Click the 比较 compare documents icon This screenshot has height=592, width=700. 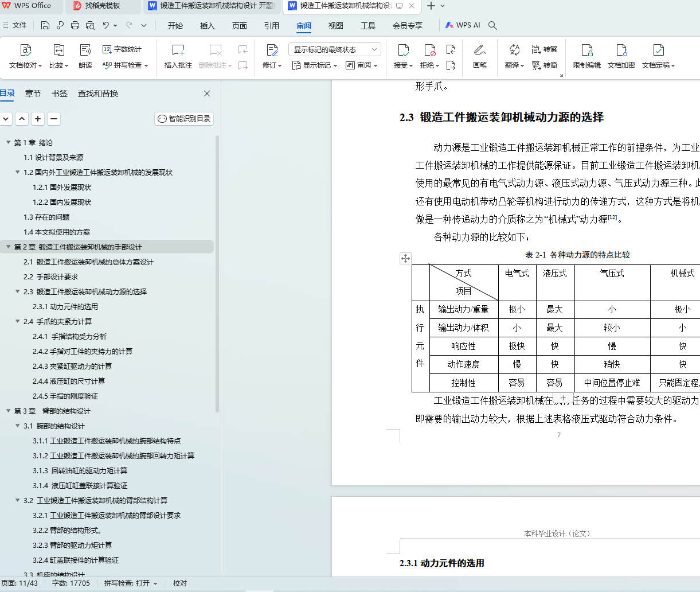[58, 50]
